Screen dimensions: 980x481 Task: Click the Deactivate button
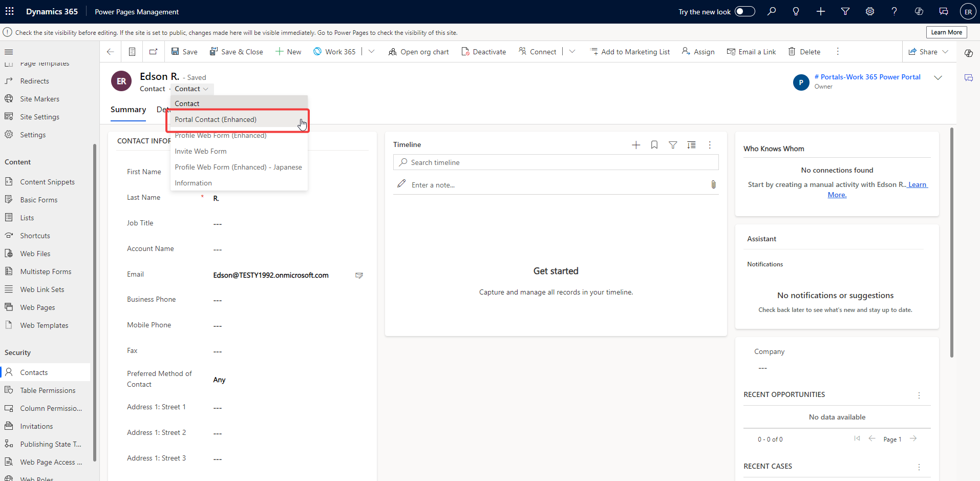pyautogui.click(x=484, y=52)
